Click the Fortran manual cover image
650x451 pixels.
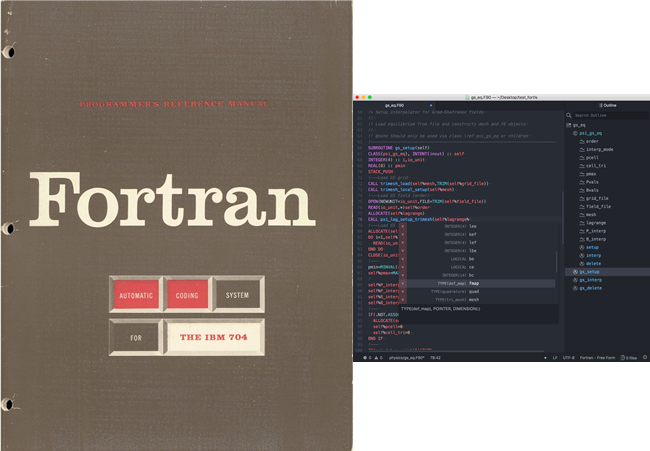click(176, 226)
